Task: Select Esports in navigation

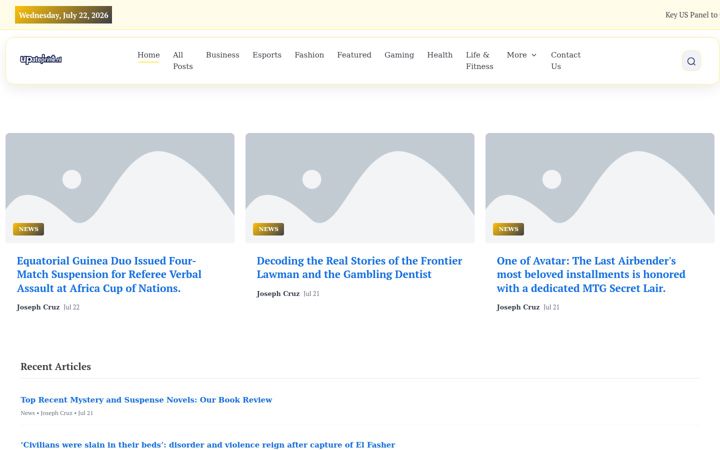Action: pyautogui.click(x=267, y=55)
